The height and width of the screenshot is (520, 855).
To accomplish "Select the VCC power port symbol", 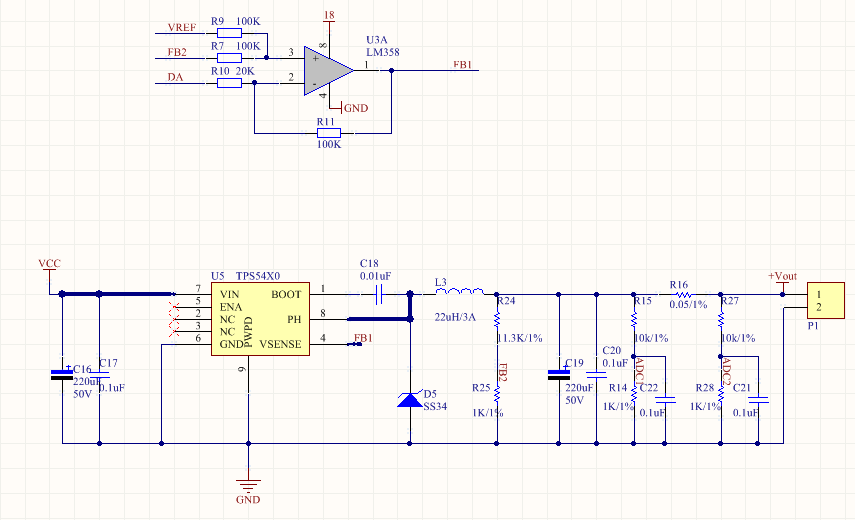I will pyautogui.click(x=50, y=271).
